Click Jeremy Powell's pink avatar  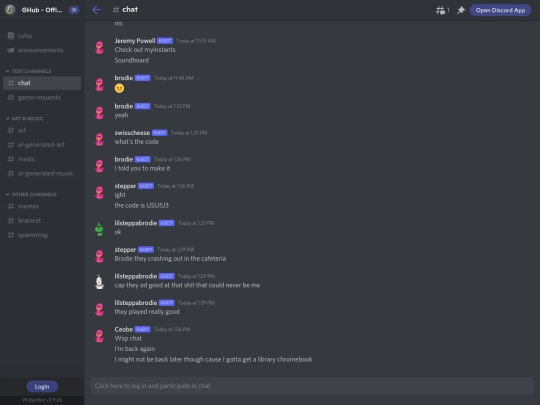(100, 48)
